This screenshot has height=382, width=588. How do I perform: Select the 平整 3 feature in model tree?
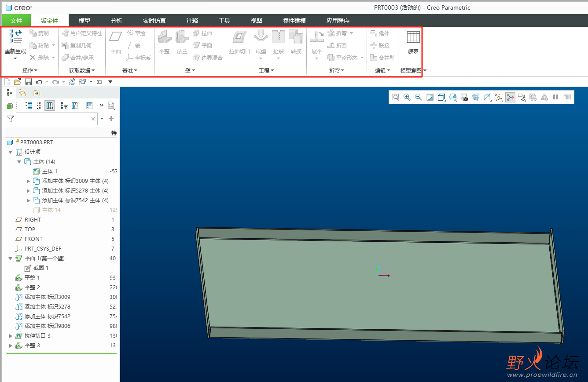tap(32, 346)
